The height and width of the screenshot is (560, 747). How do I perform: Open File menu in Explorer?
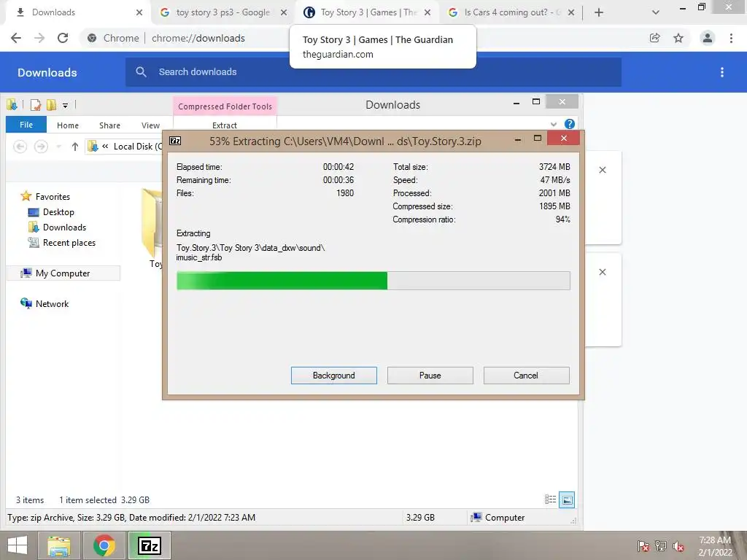(26, 125)
